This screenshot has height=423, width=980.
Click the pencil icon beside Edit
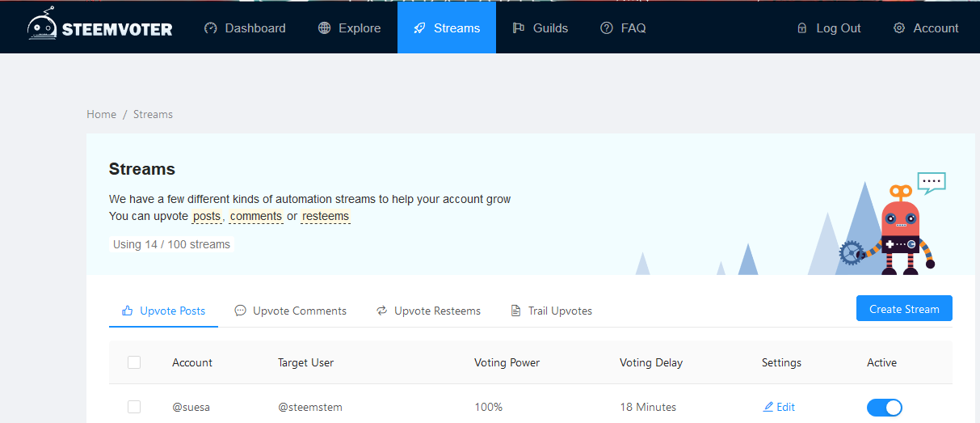768,407
